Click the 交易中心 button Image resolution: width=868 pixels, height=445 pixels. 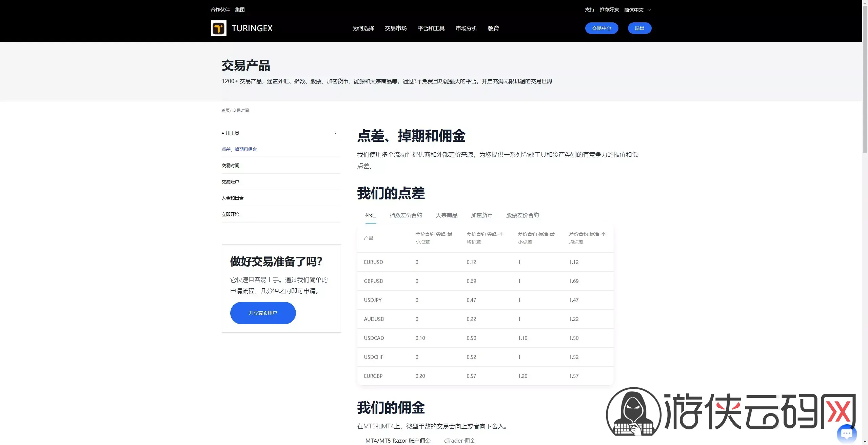601,28
